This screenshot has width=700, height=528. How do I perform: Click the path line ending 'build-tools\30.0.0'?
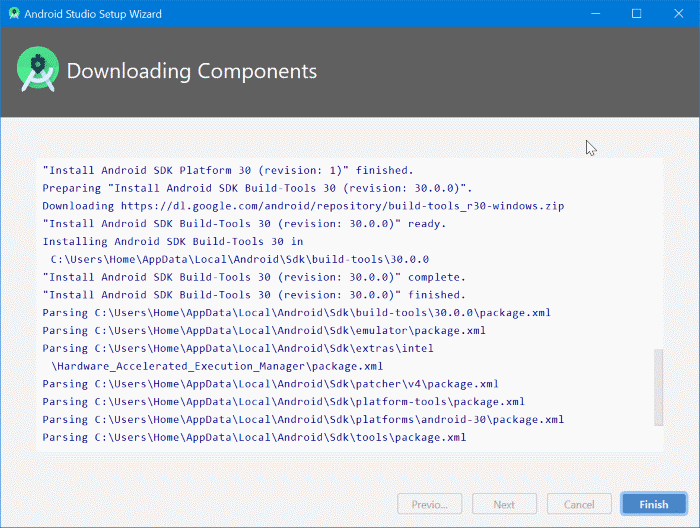pyautogui.click(x=240, y=260)
